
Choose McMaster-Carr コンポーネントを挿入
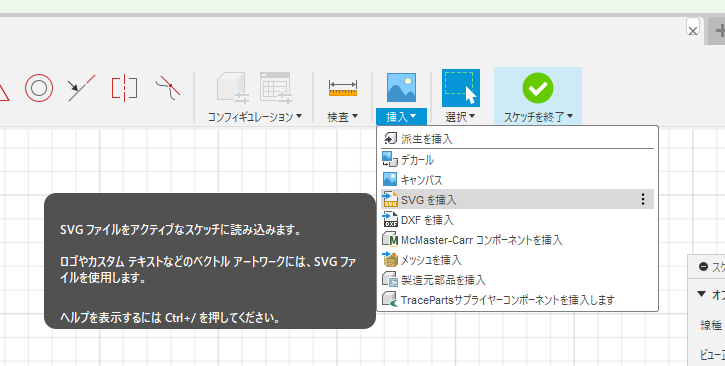tap(517, 240)
